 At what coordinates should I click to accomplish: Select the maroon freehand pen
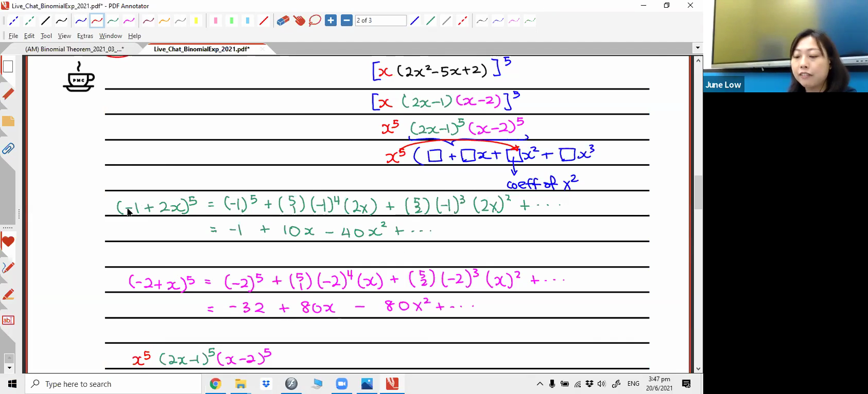tap(148, 21)
